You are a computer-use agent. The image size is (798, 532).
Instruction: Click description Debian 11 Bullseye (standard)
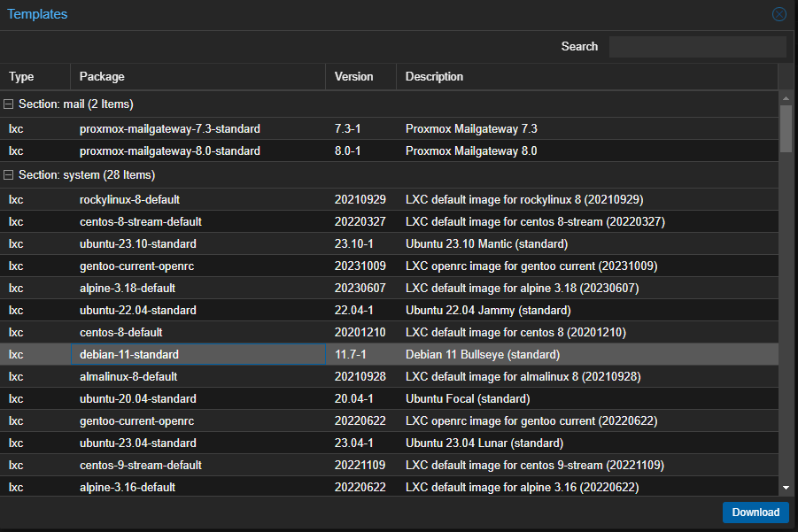point(483,354)
